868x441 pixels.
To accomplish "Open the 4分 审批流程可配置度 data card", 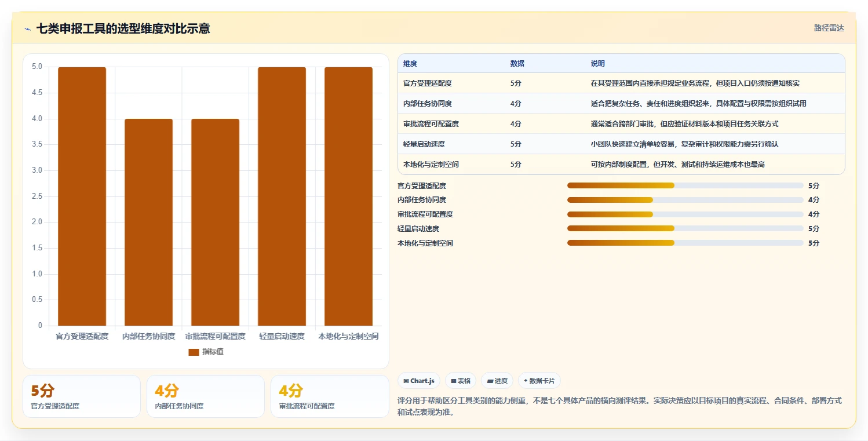I will pos(330,396).
